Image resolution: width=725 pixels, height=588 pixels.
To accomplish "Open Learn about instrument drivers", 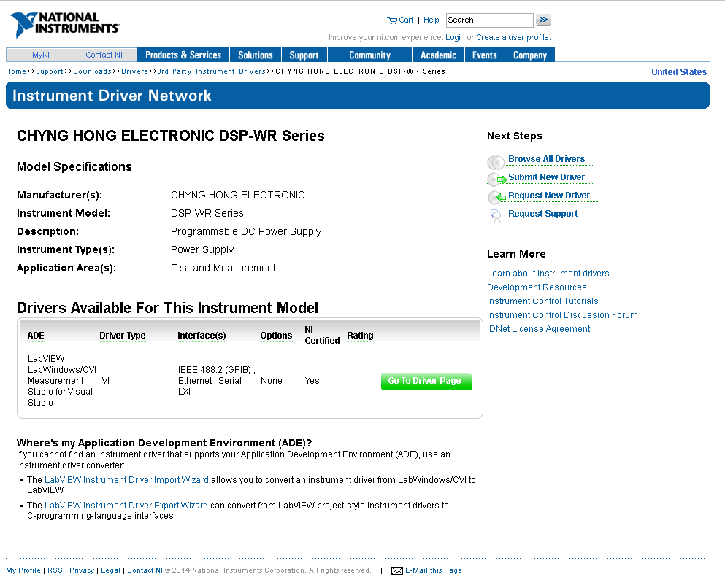I will tap(548, 274).
